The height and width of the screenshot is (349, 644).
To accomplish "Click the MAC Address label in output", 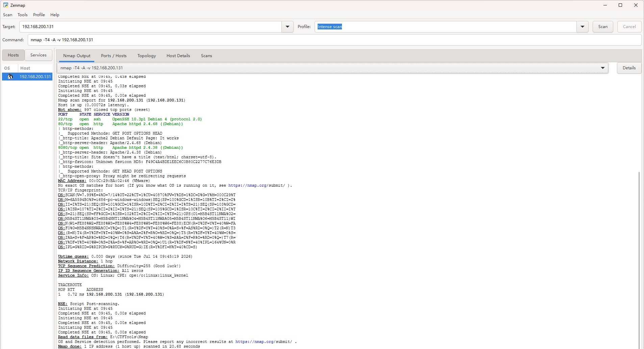I will pyautogui.click(x=72, y=181).
